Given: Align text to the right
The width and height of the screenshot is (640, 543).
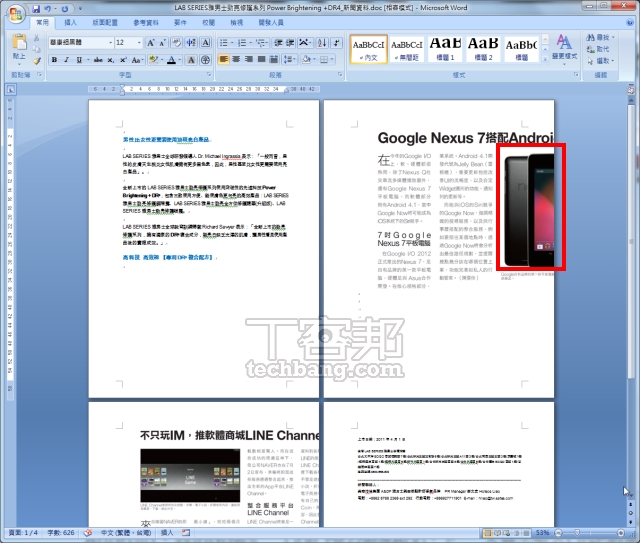Looking at the screenshot, I should coord(249,60).
